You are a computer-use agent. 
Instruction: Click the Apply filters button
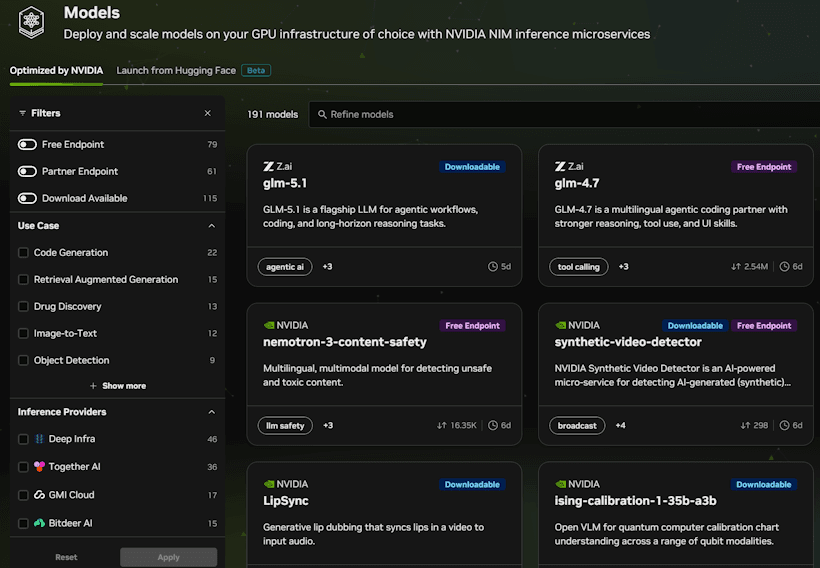point(168,558)
